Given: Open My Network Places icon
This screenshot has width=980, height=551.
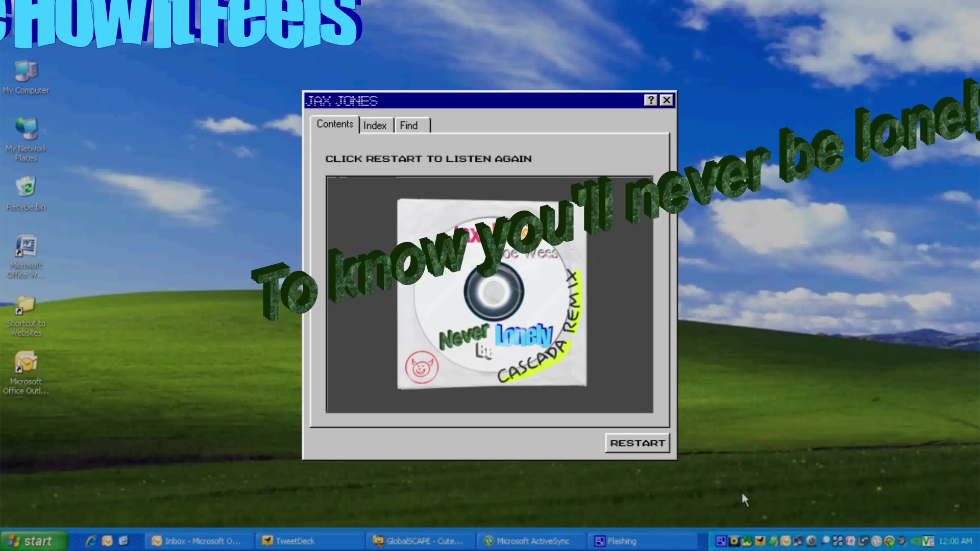Looking at the screenshot, I should (26, 139).
